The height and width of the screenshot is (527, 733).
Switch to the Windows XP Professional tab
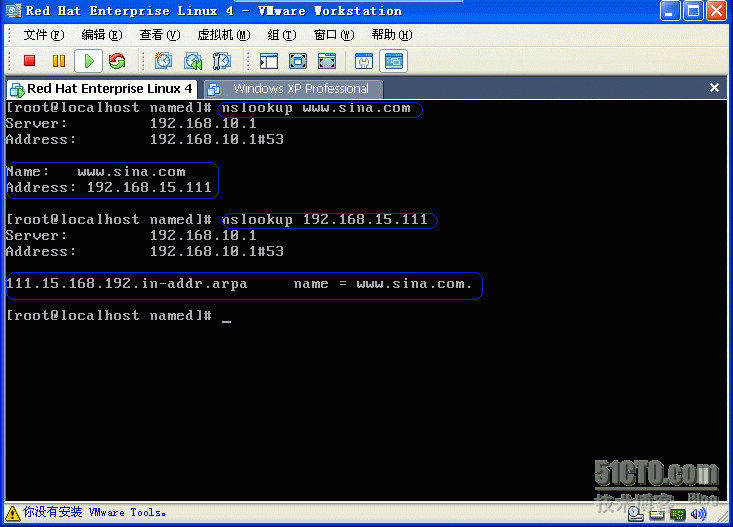(293, 89)
